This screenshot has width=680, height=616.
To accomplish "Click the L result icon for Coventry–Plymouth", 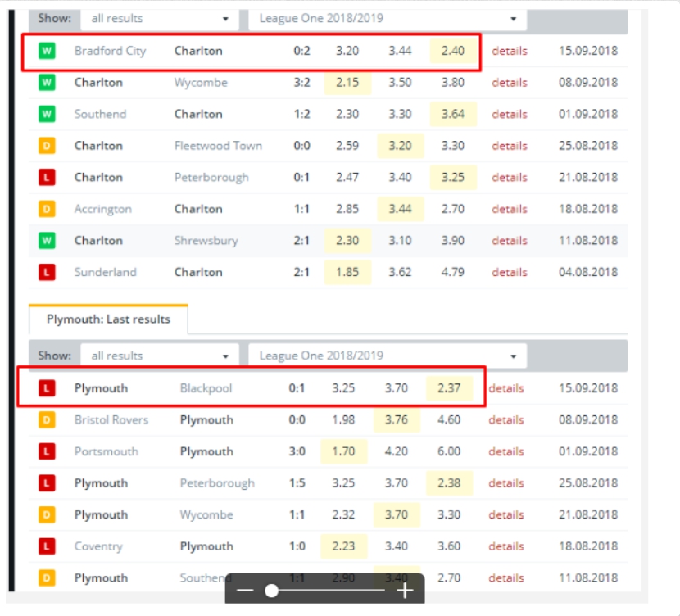I will coord(47,546).
